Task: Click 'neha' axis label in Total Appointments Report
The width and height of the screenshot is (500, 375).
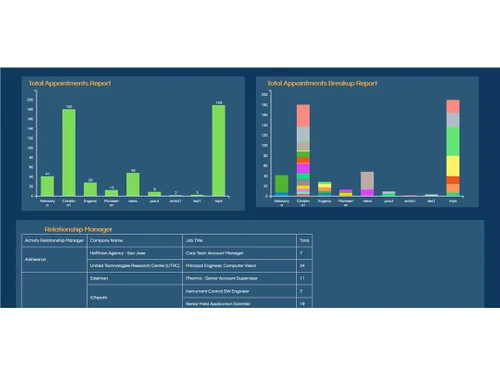Action: (133, 201)
